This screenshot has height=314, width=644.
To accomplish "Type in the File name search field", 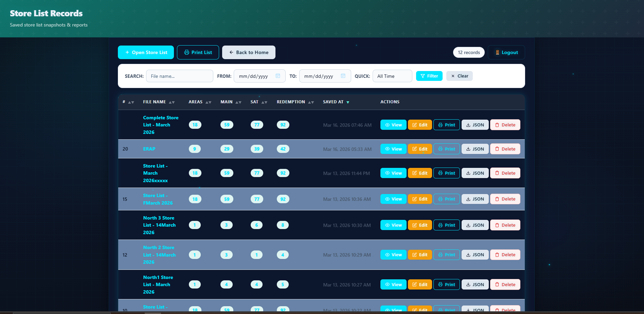I will click(179, 76).
